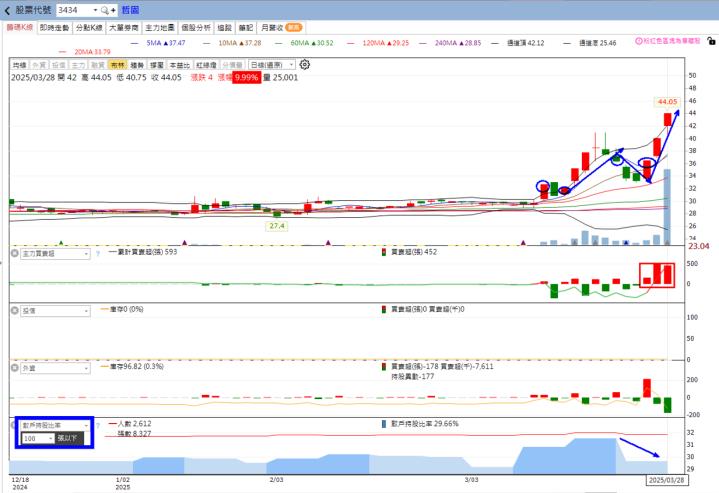
Task: Toggle the 均線 overlay button
Action: 19,65
